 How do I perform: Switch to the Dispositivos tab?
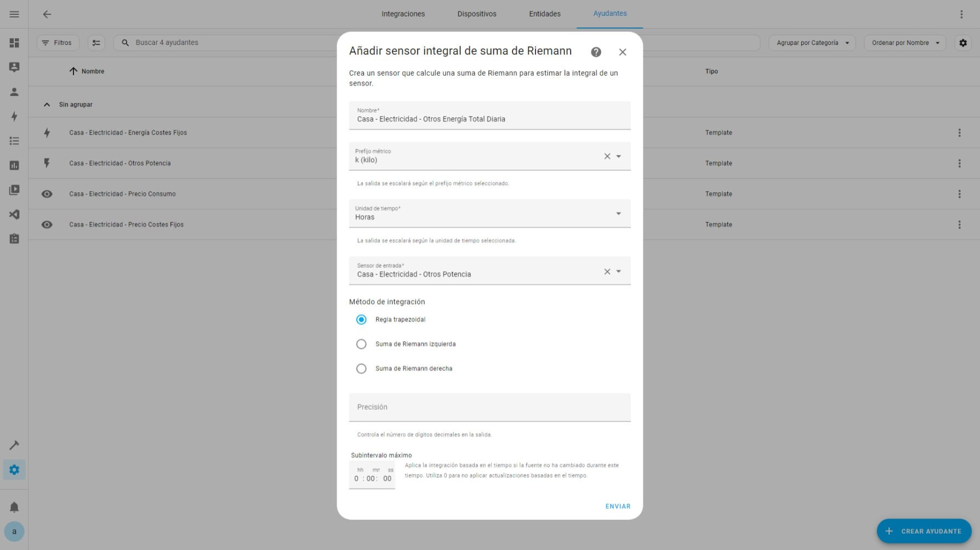[x=476, y=14]
